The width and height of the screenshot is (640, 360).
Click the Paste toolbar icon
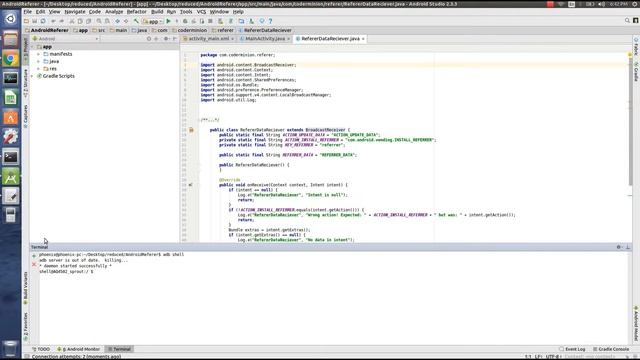tap(88, 21)
